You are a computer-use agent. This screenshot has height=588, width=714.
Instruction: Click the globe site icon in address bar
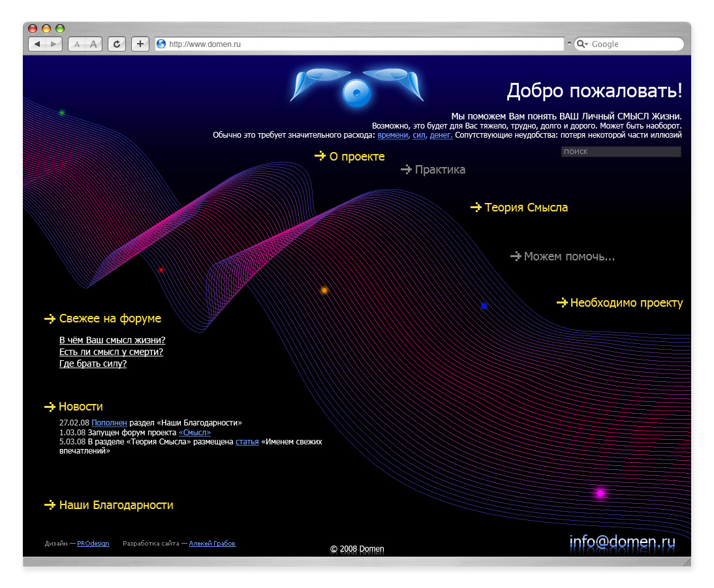pos(161,44)
